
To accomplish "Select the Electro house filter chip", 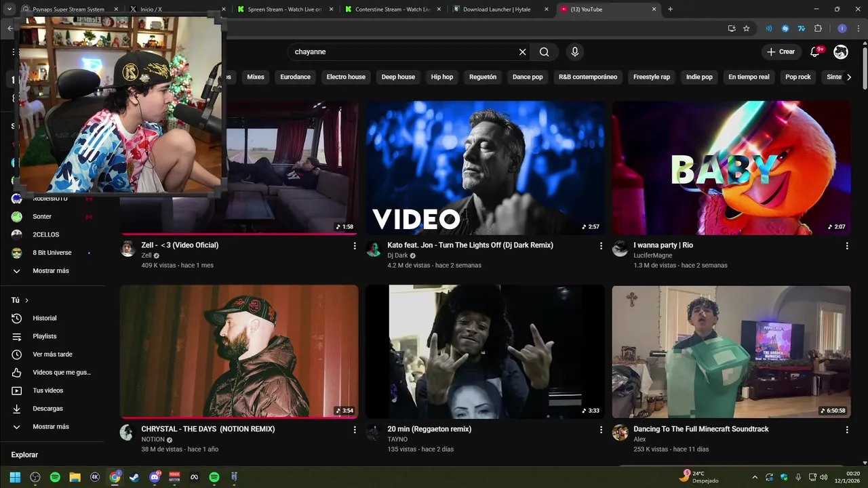I will (346, 77).
